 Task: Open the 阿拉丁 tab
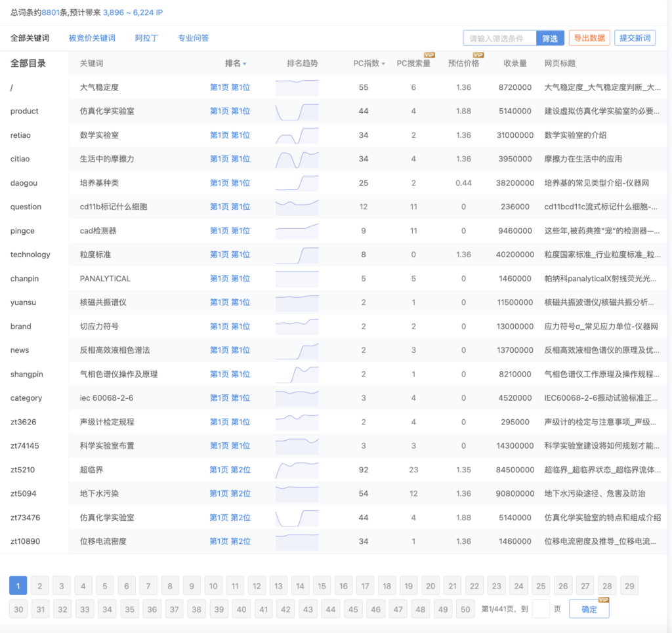146,38
